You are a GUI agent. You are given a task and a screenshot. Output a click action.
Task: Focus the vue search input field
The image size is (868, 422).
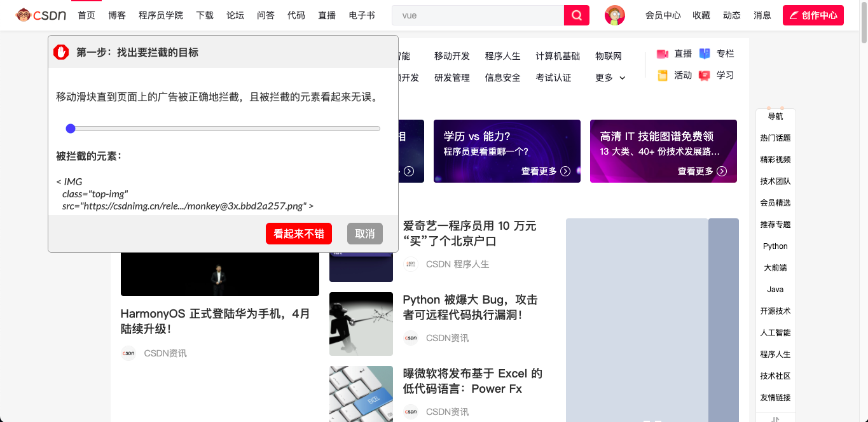click(x=478, y=15)
